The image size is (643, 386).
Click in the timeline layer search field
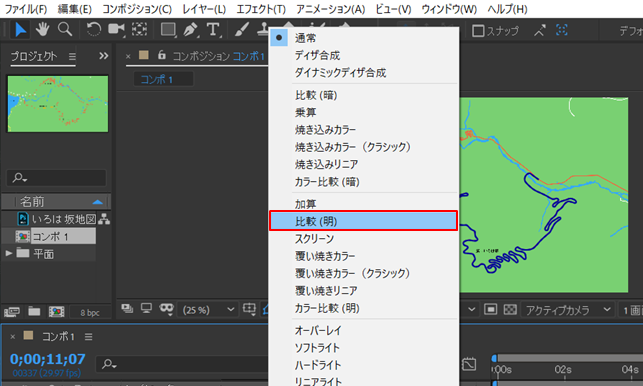pyautogui.click(x=182, y=364)
